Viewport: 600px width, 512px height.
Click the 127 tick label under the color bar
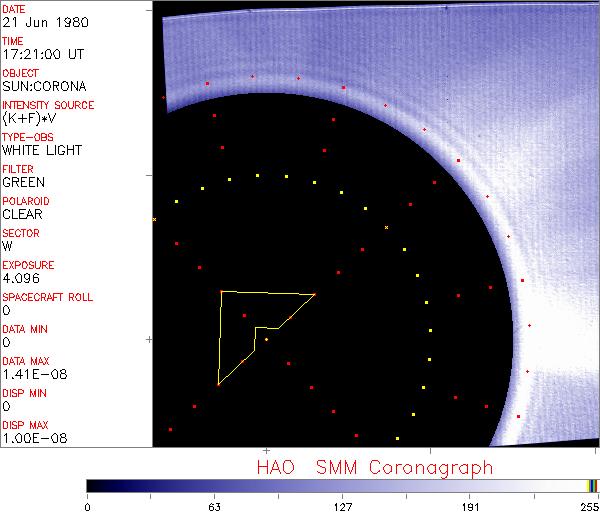coord(343,506)
